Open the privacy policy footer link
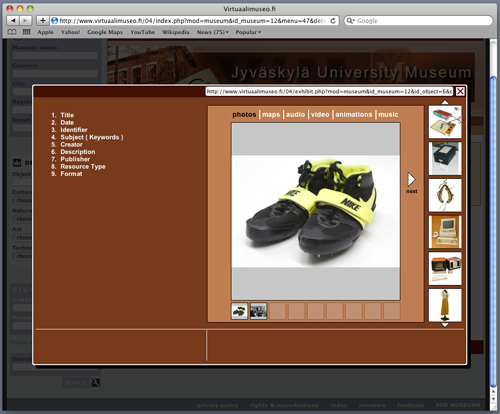The width and height of the screenshot is (500, 414). (217, 405)
